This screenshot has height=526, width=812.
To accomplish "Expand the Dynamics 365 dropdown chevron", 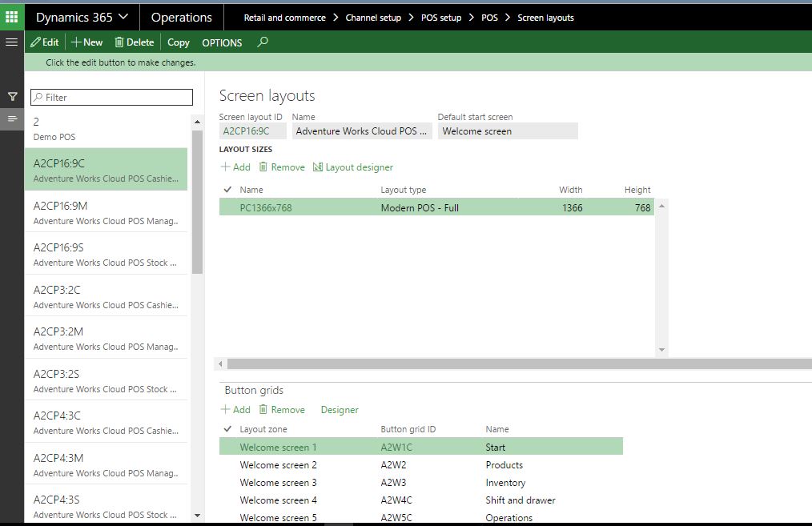I will [x=123, y=17].
